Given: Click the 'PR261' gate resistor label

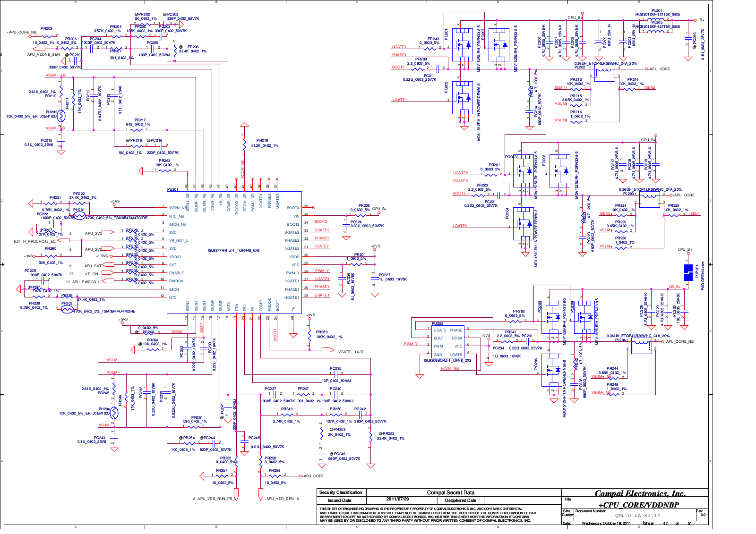Looking at the screenshot, I should 494,165.
